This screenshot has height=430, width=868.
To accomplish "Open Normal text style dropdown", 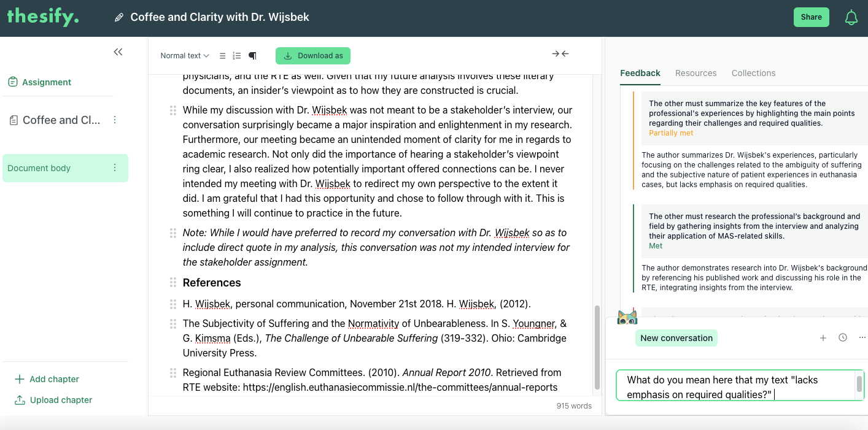I will tap(185, 56).
